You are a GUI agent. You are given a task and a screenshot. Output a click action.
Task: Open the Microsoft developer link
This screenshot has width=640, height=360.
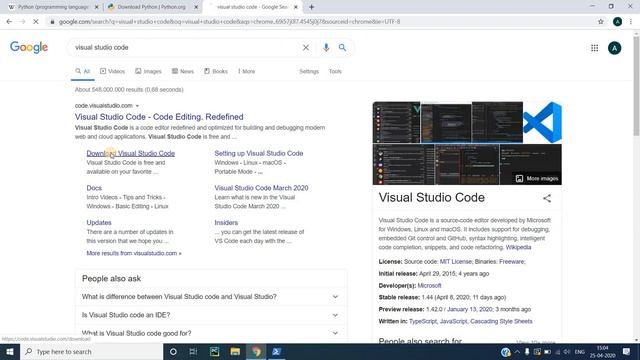(429, 286)
